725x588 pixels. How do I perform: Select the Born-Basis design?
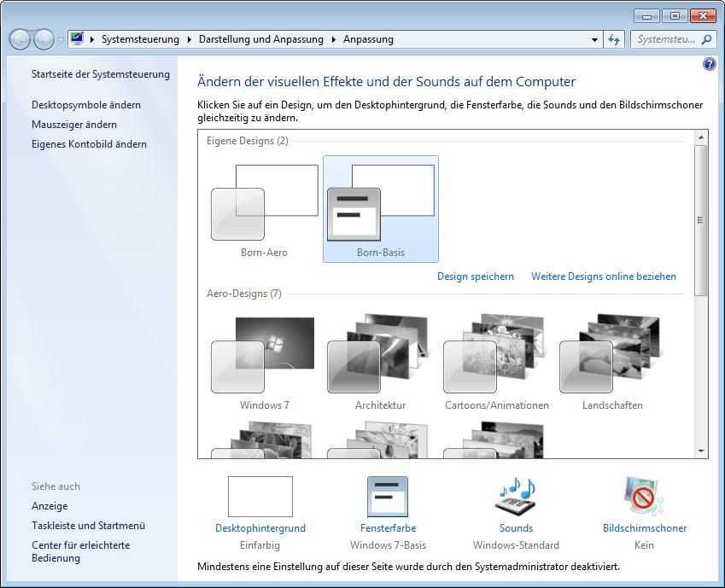(x=381, y=209)
